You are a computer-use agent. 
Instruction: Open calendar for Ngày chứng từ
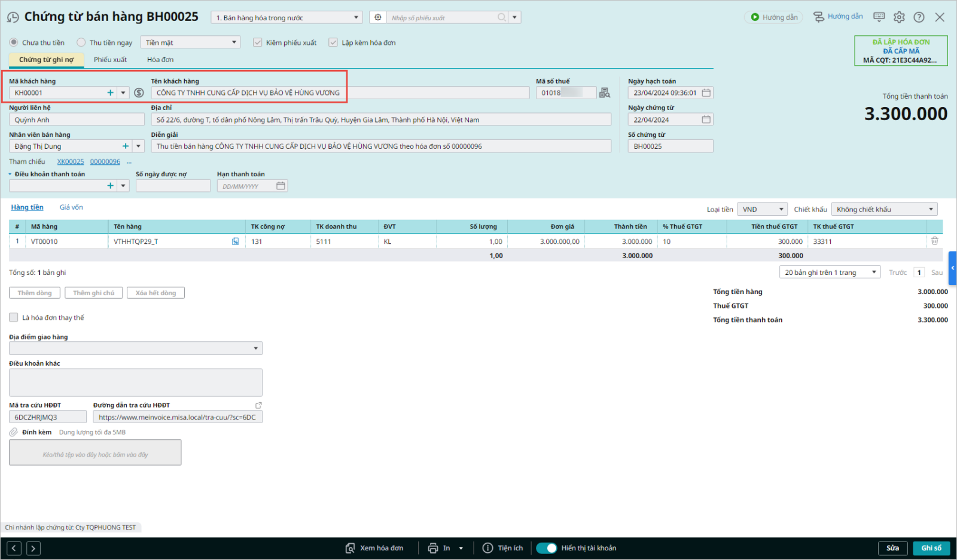tap(706, 120)
